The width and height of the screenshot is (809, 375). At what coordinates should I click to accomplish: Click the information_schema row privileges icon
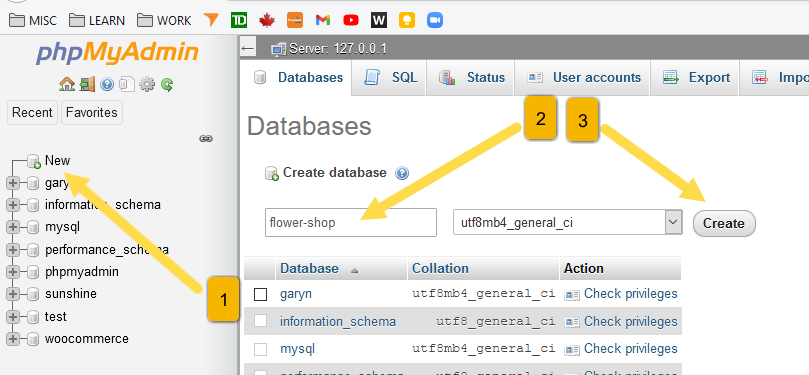tap(572, 322)
